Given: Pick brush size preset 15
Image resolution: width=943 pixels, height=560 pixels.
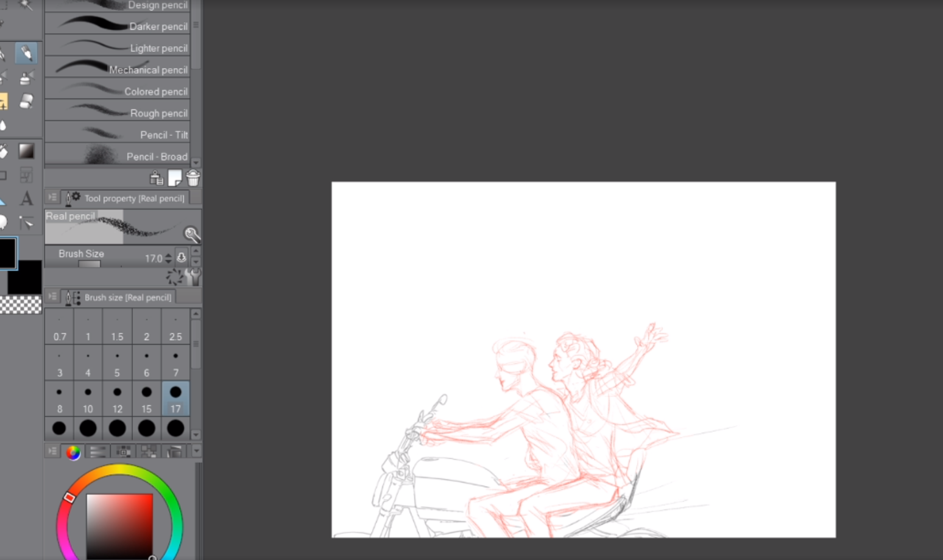Looking at the screenshot, I should pyautogui.click(x=146, y=399).
